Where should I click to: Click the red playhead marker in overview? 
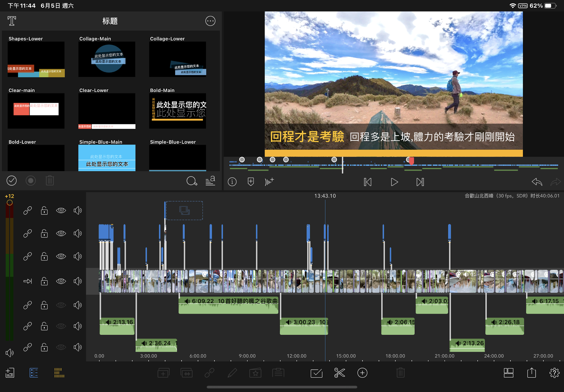point(411,161)
